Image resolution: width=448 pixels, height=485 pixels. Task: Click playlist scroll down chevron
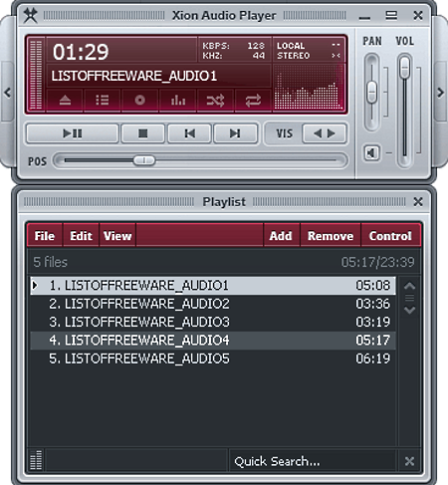pyautogui.click(x=409, y=311)
